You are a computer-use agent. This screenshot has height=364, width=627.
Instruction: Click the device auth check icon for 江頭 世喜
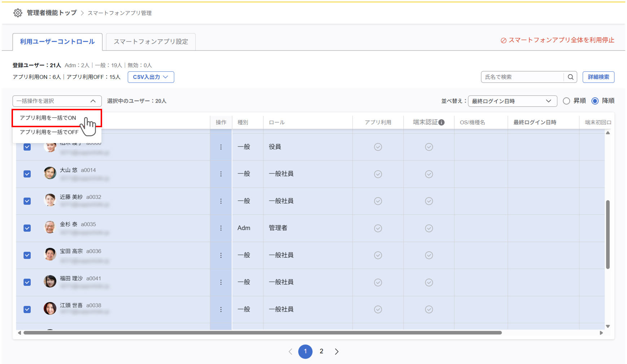(429, 309)
